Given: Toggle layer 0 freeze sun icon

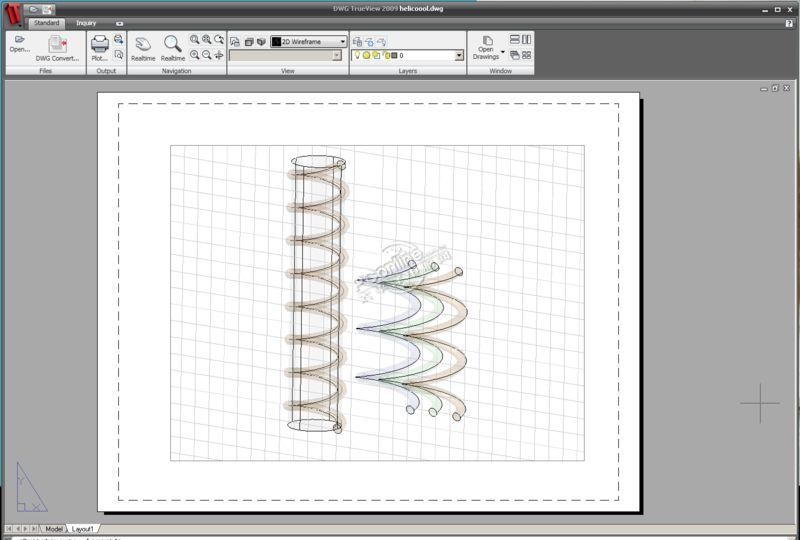Looking at the screenshot, I should click(366, 55).
